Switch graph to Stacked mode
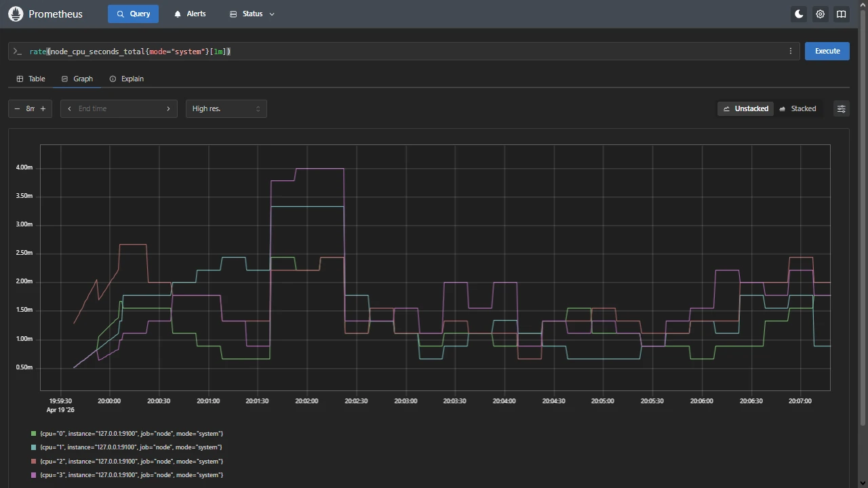The width and height of the screenshot is (868, 488). [798, 108]
